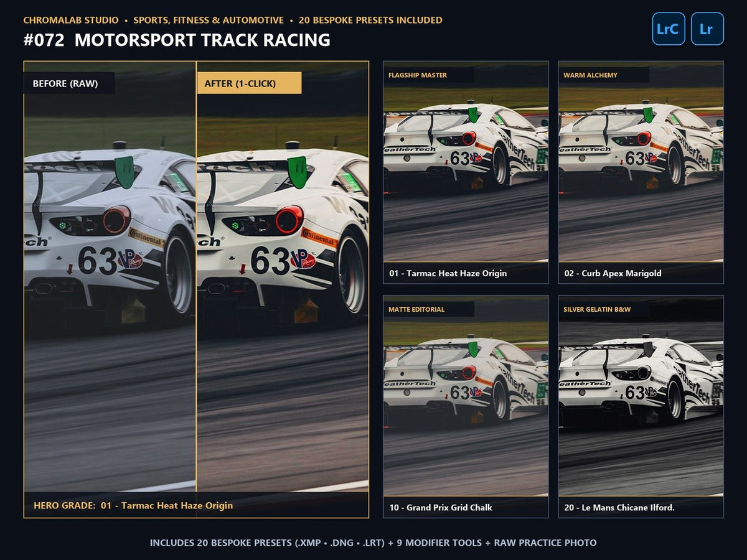Select the AFTER (1-CLICK) label
This screenshot has height=560, width=747.
click(249, 83)
